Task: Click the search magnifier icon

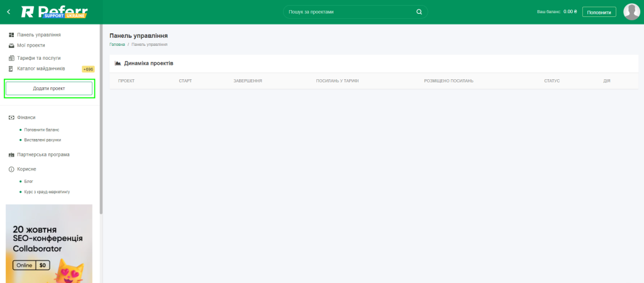Action: tap(419, 12)
